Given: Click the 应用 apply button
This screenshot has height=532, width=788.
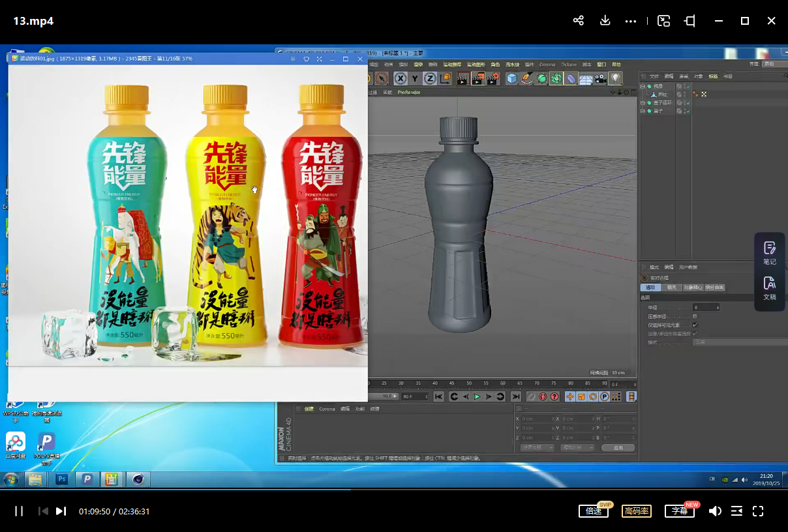Looking at the screenshot, I should pyautogui.click(x=618, y=448).
